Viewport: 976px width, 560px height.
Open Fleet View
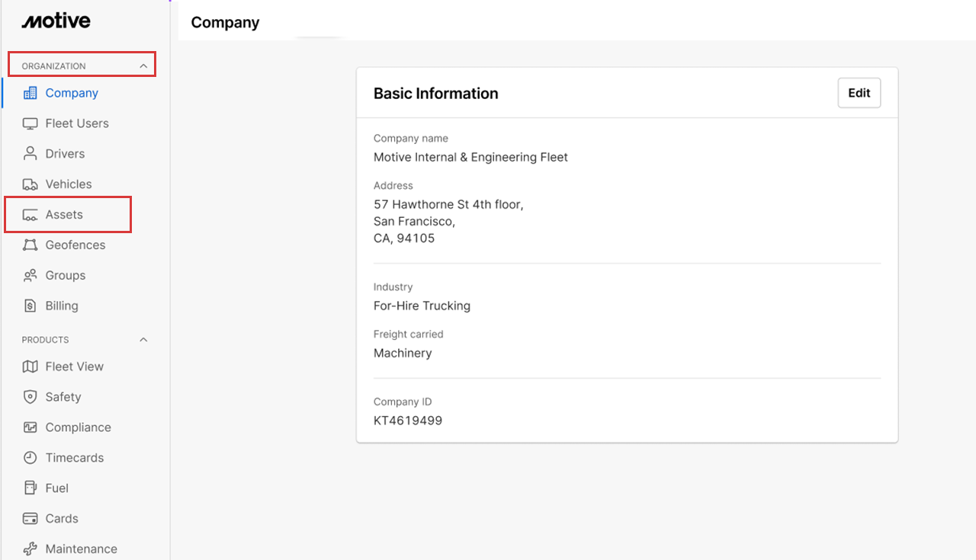point(75,366)
